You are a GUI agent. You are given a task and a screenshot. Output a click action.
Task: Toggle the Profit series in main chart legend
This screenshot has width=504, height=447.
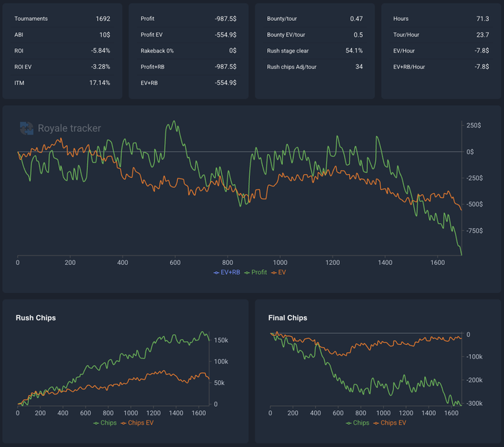click(255, 273)
